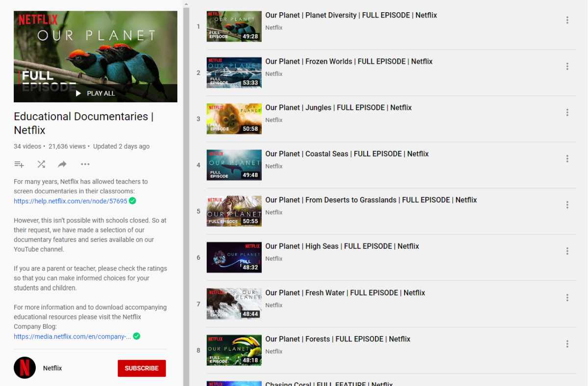Select the High Seas thumbnail

[234, 257]
